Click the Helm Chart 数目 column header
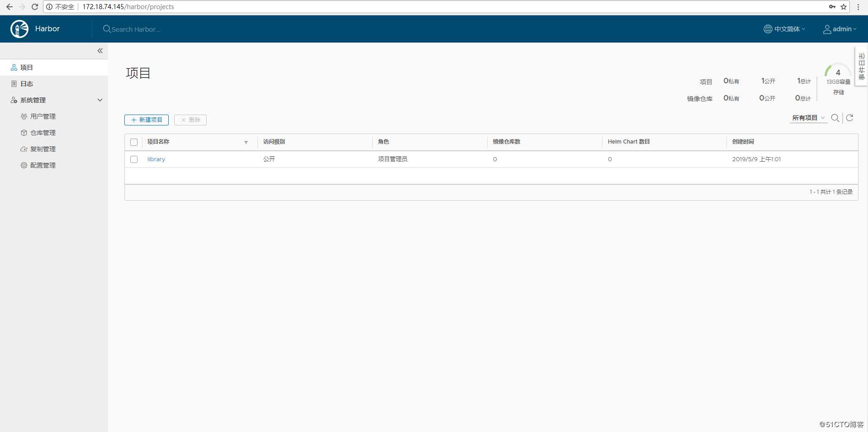 pos(629,142)
